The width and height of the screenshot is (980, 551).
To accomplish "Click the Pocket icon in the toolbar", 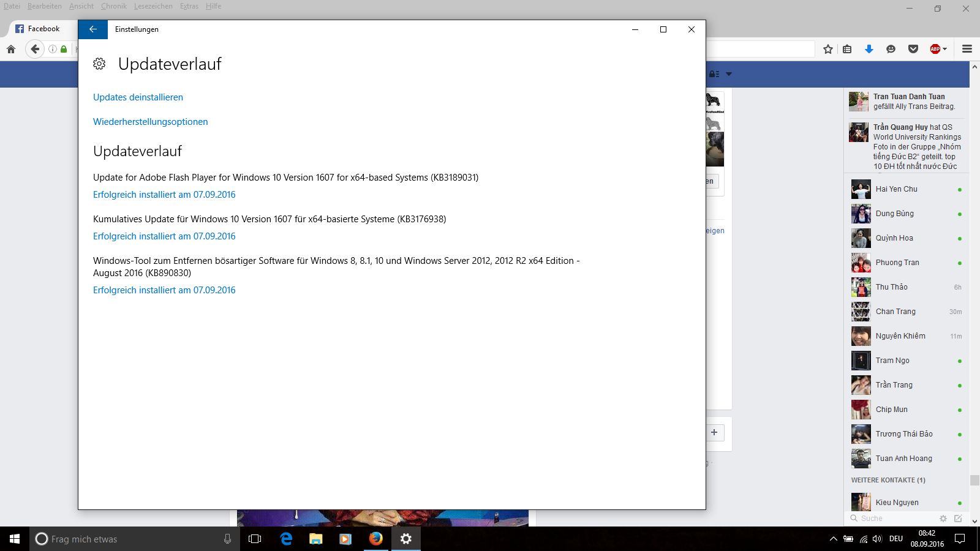I will tap(913, 49).
